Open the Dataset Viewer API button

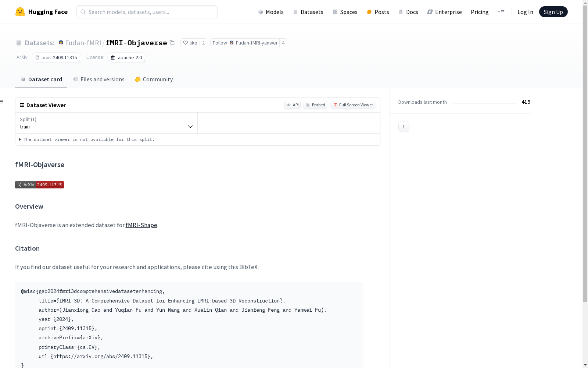click(x=293, y=105)
